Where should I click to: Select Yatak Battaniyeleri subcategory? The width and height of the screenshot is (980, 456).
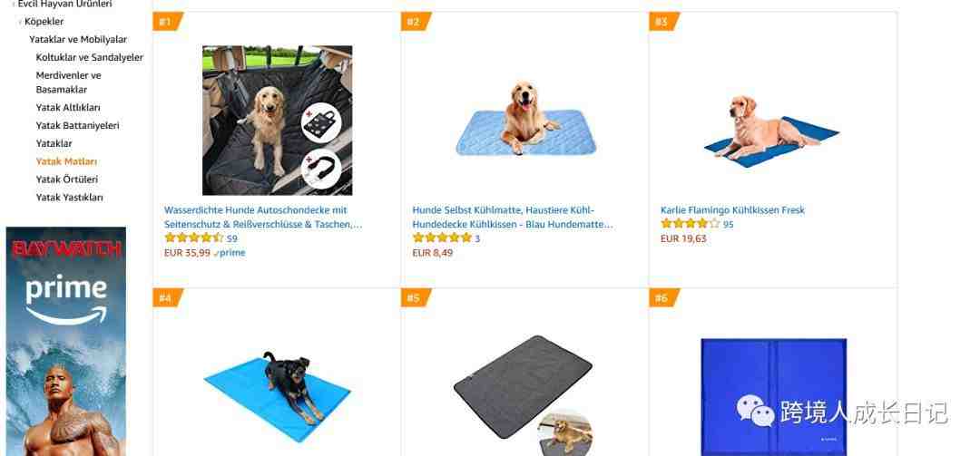pyautogui.click(x=77, y=125)
